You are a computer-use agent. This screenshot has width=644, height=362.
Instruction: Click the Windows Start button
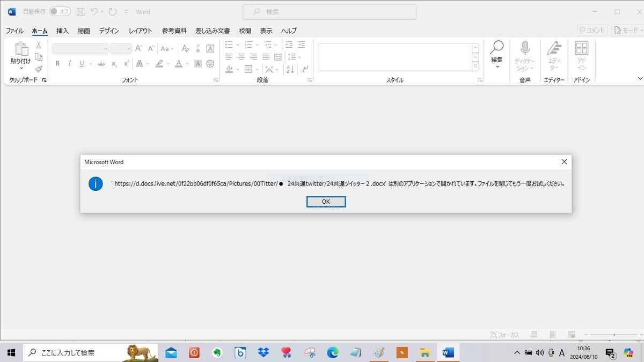11,352
